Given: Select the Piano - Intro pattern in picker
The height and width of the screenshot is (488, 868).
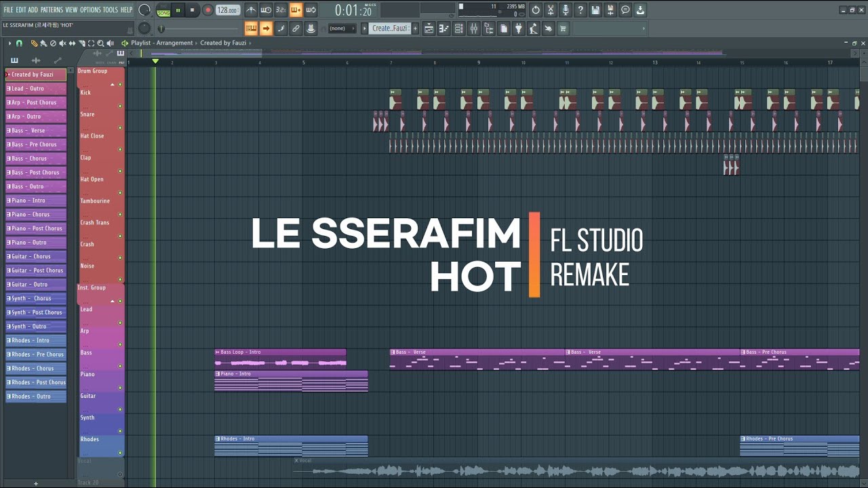Looking at the screenshot, I should [36, 201].
